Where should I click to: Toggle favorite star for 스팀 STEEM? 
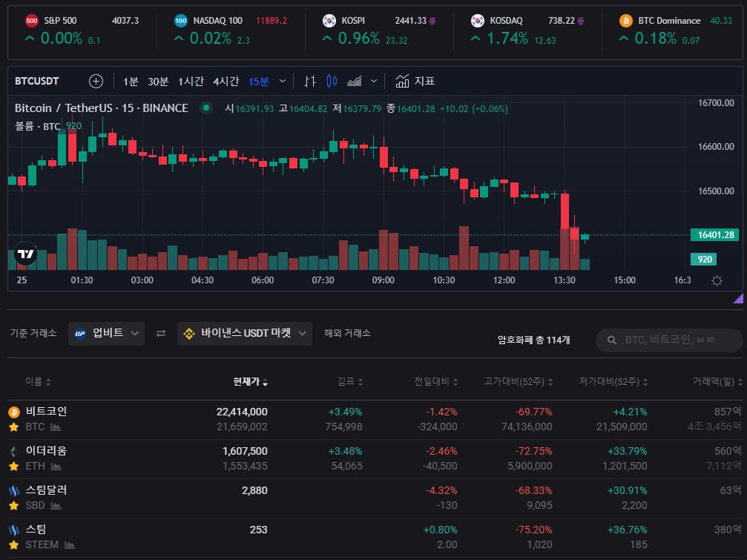pyautogui.click(x=14, y=544)
